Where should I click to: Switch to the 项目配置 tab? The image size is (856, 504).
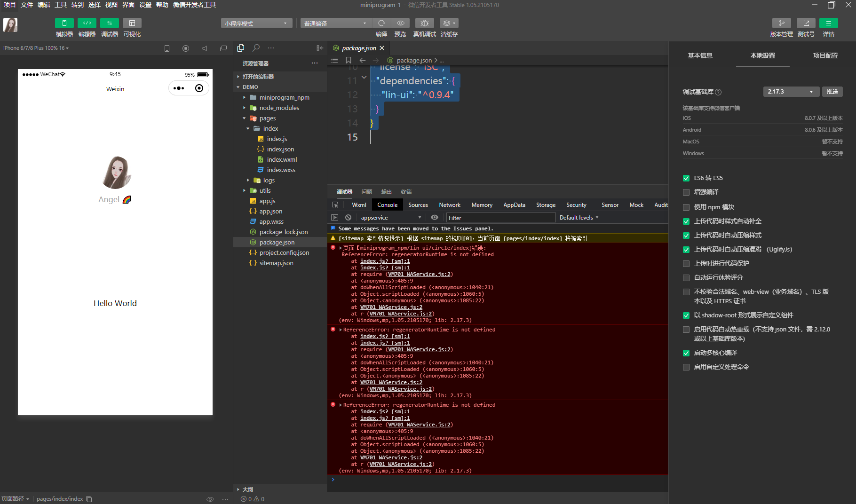coord(825,55)
